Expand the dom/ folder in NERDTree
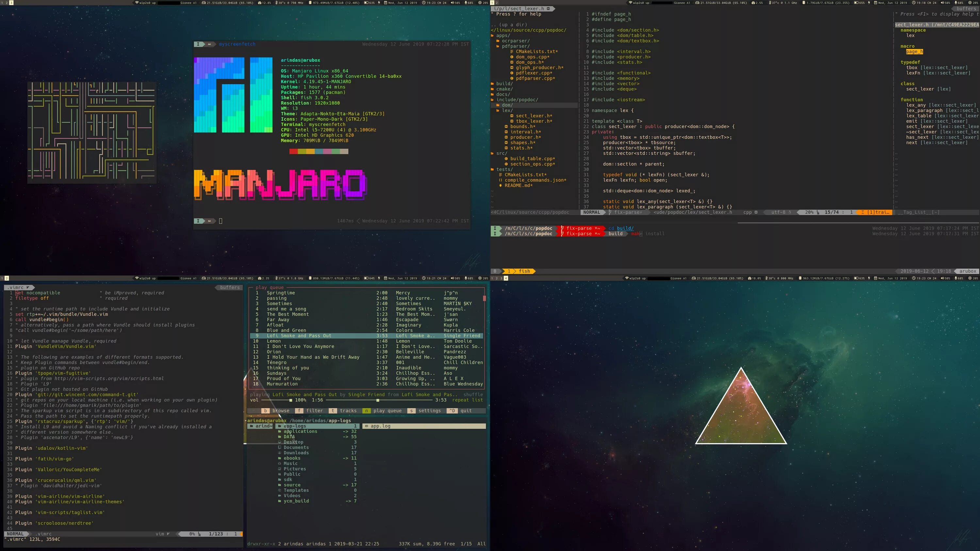This screenshot has height=551, width=980. click(x=498, y=105)
